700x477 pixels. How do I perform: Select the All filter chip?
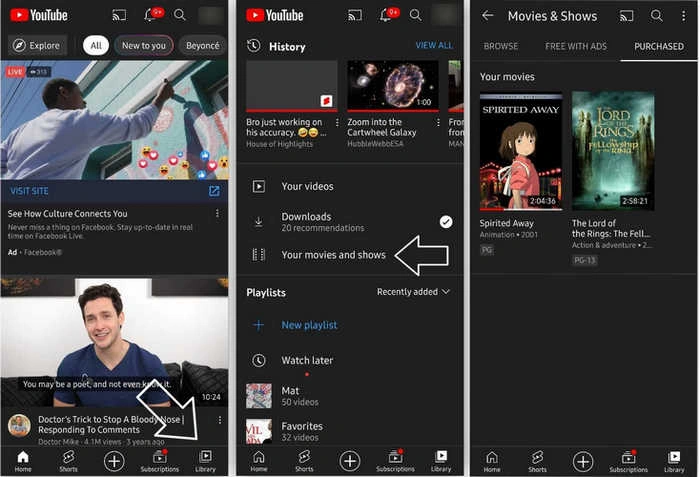96,45
